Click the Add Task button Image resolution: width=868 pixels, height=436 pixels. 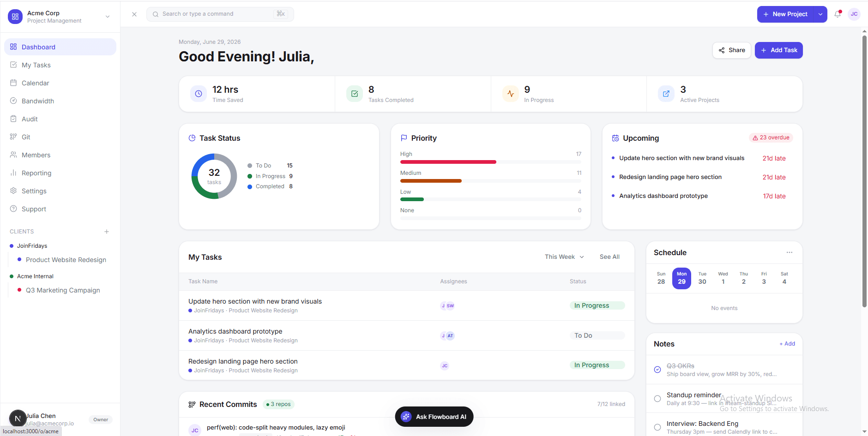point(778,50)
